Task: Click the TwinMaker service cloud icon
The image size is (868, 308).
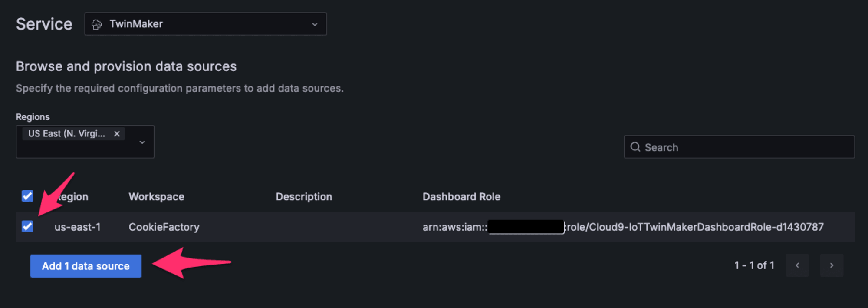Action: pyautogui.click(x=97, y=24)
